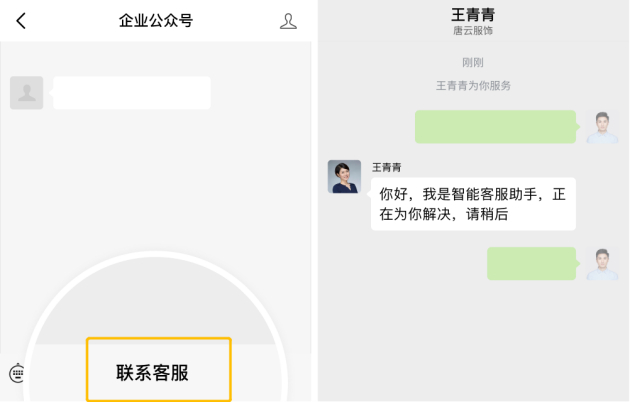
Task: Tap the 唐云服饰 subtitle
Action: (x=473, y=31)
